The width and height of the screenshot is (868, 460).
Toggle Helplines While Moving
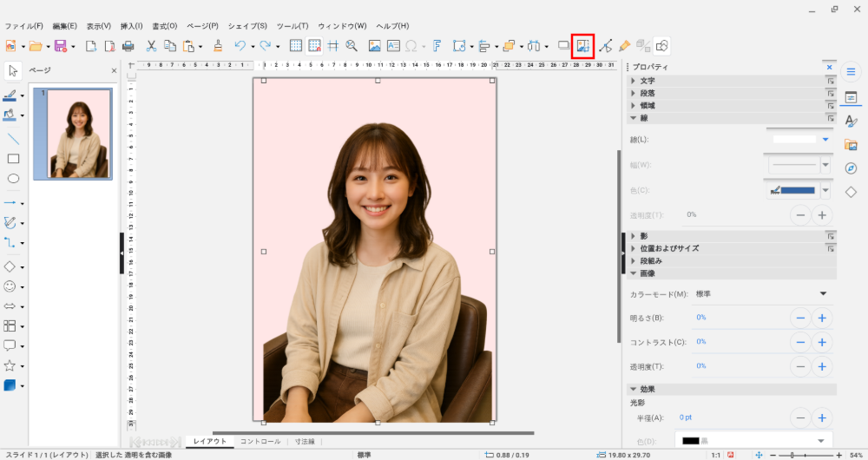coord(332,46)
